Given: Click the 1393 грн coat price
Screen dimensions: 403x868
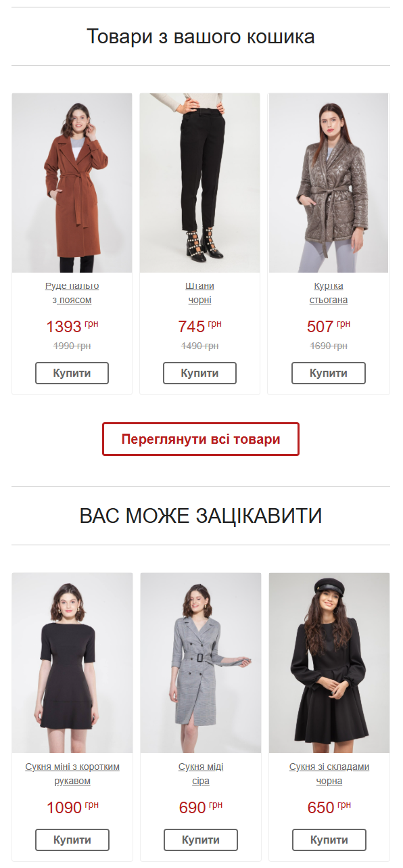Looking at the screenshot, I should [x=72, y=327].
